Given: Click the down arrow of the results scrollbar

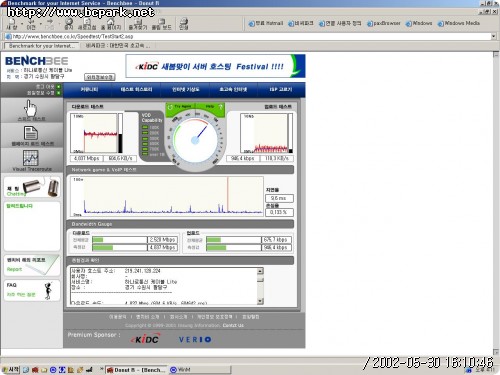Looking at the screenshot, I should 260,301.
